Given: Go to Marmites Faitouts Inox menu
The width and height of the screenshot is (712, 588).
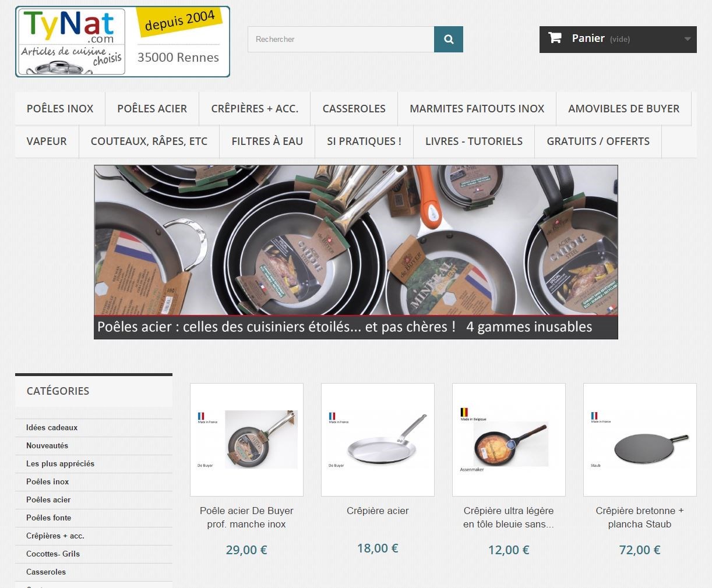Looking at the screenshot, I should click(x=477, y=108).
